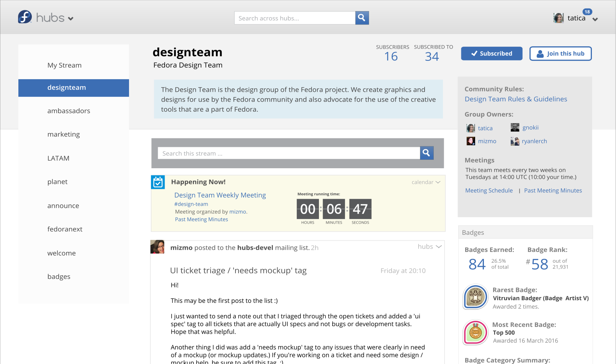
Task: Open Design Team Rules & Guidelines link
Action: pos(516,99)
